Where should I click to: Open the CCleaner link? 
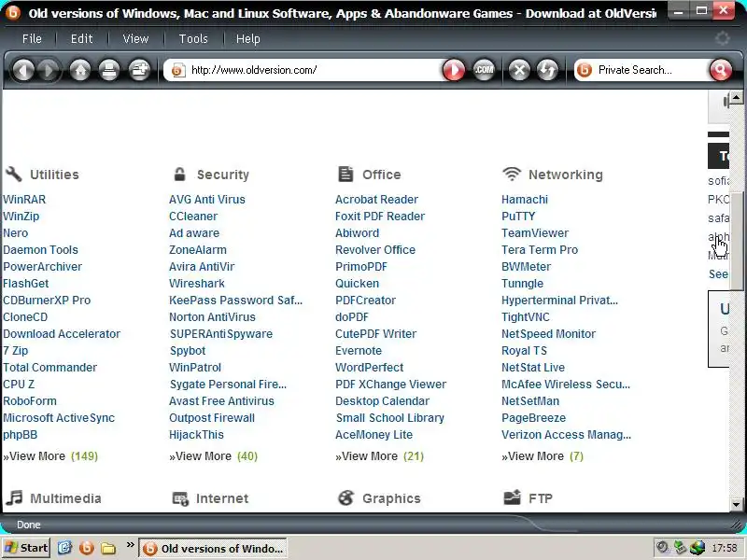[x=193, y=217]
